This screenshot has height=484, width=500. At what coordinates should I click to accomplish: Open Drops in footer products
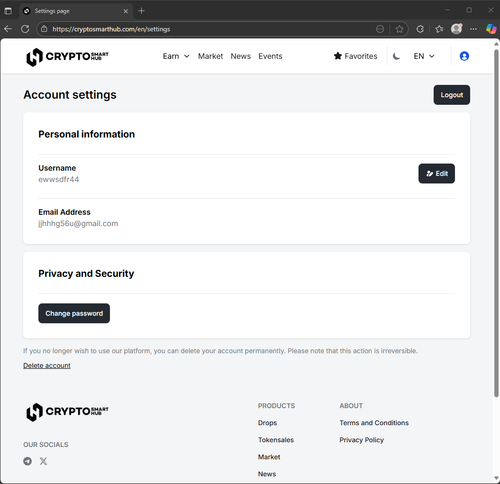[x=267, y=423]
